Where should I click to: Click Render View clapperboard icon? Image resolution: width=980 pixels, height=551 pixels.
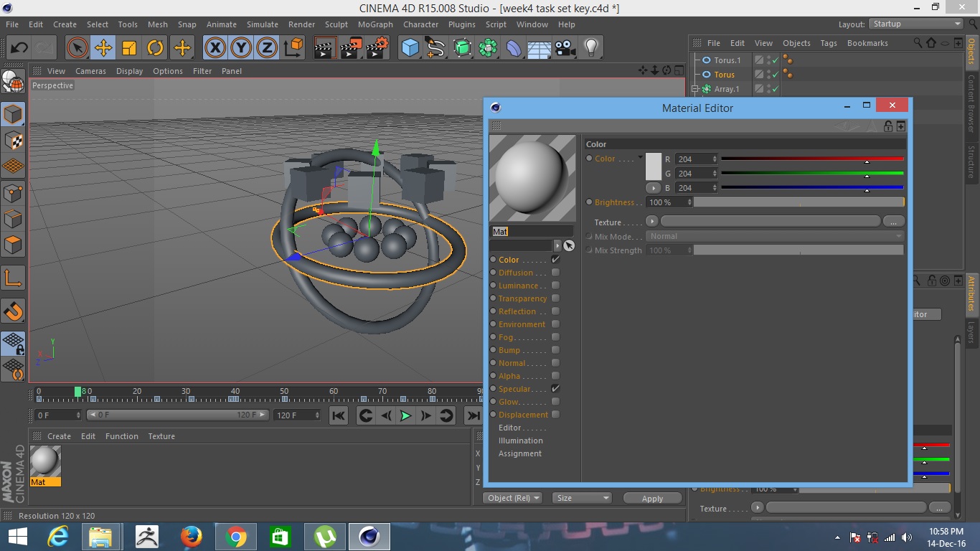point(326,48)
